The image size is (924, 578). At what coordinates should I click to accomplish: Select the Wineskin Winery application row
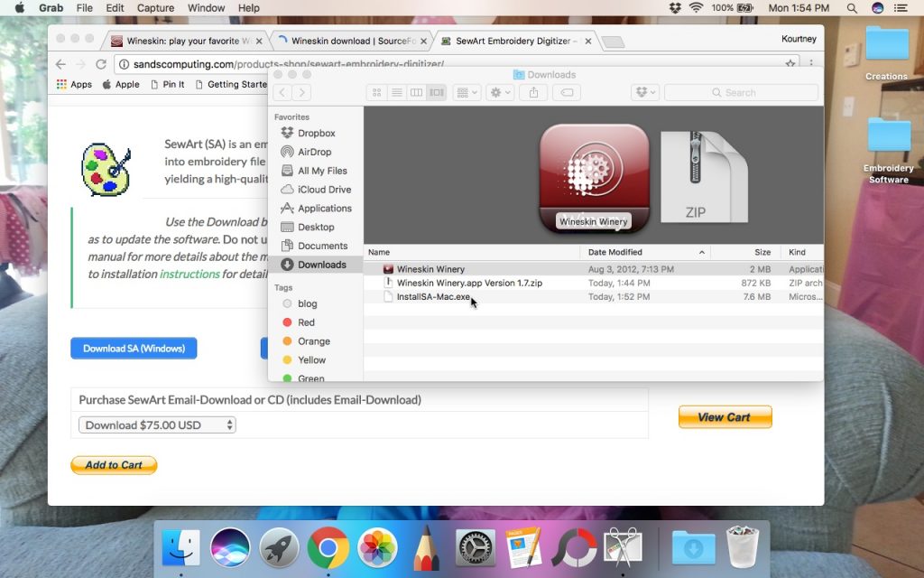click(x=594, y=269)
